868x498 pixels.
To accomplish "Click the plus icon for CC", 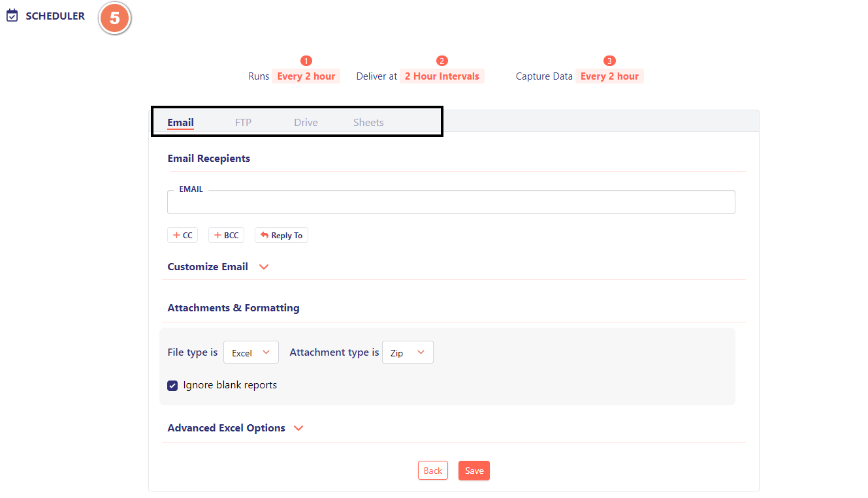I will pos(176,235).
